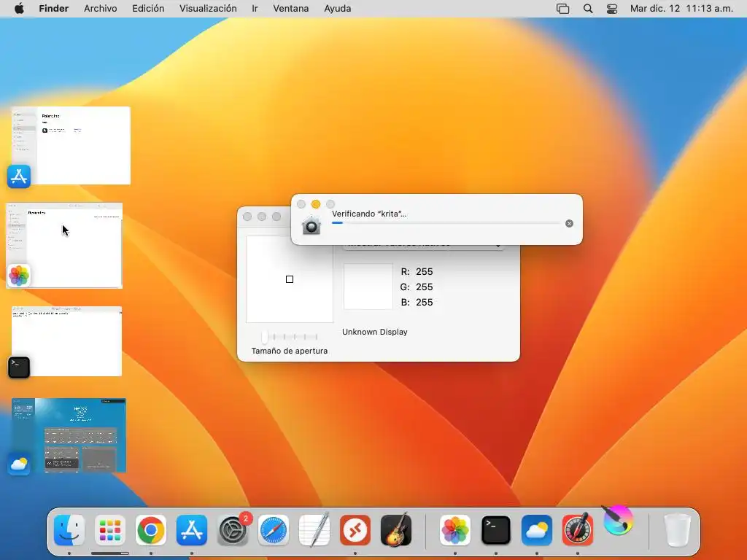Launch GarageBand from the Dock
Screen dimensions: 747x560
[x=396, y=530]
